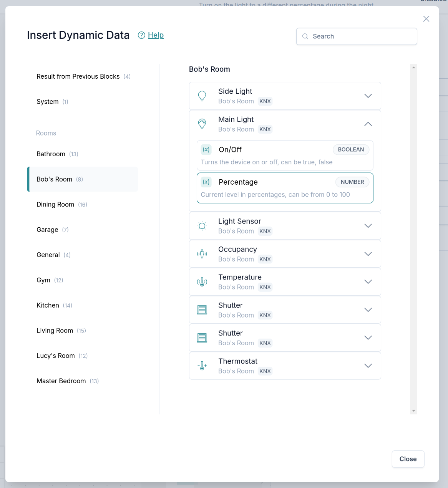Viewport: 448px width, 488px height.
Task: Expand the Side Light device
Action: coord(368,96)
